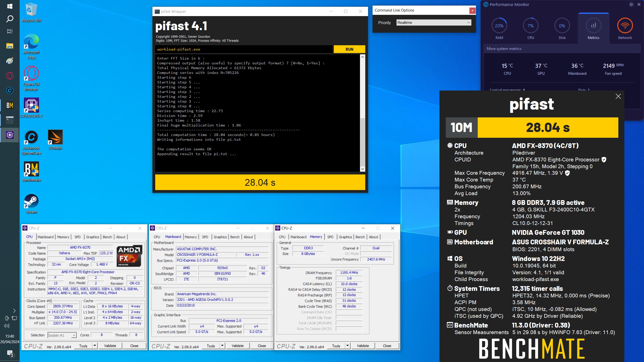Screen dimensions: 644x362
Task: Click the yellow RUN button
Action: [349, 49]
